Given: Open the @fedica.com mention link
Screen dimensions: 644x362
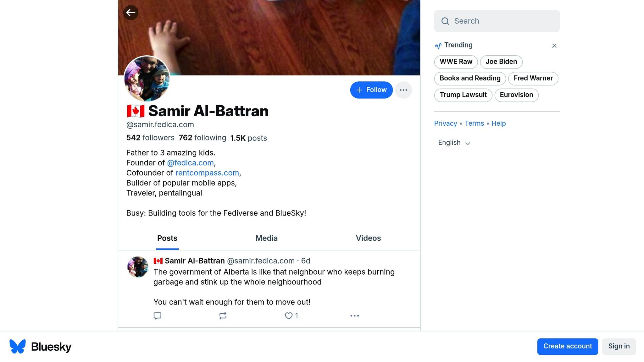Looking at the screenshot, I should [x=190, y=163].
